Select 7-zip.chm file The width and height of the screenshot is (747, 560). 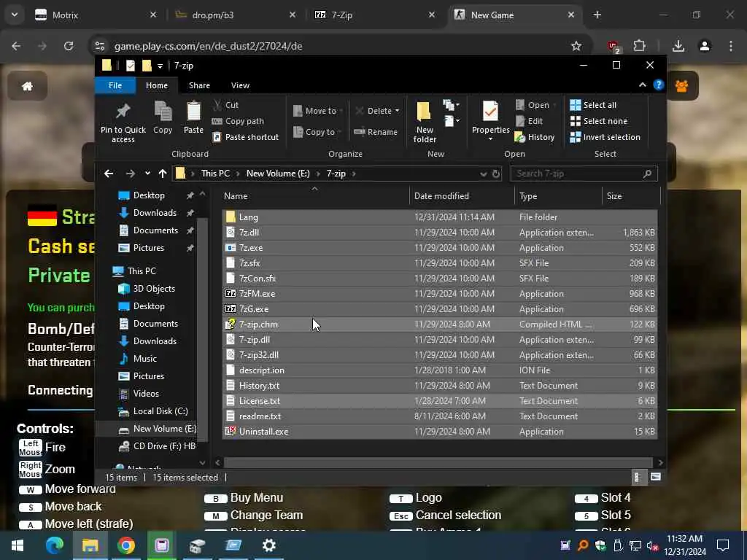(439, 324)
